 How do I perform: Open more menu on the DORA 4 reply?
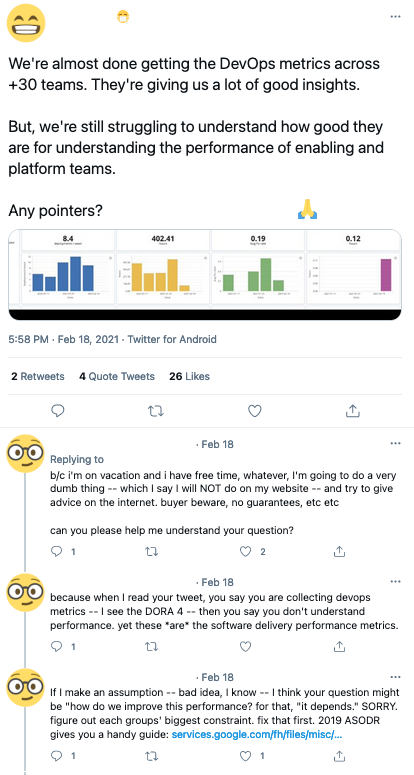click(395, 581)
